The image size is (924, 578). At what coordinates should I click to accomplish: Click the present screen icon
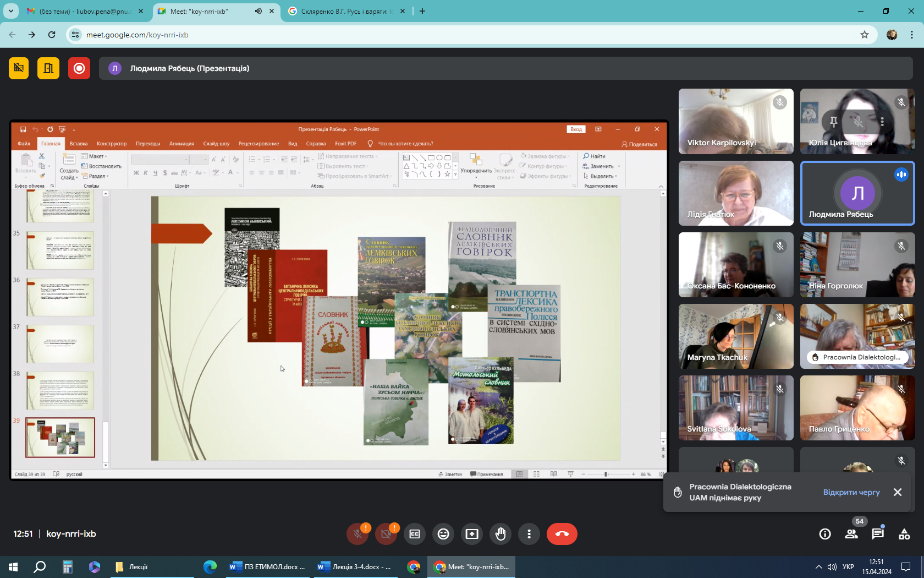pos(472,534)
